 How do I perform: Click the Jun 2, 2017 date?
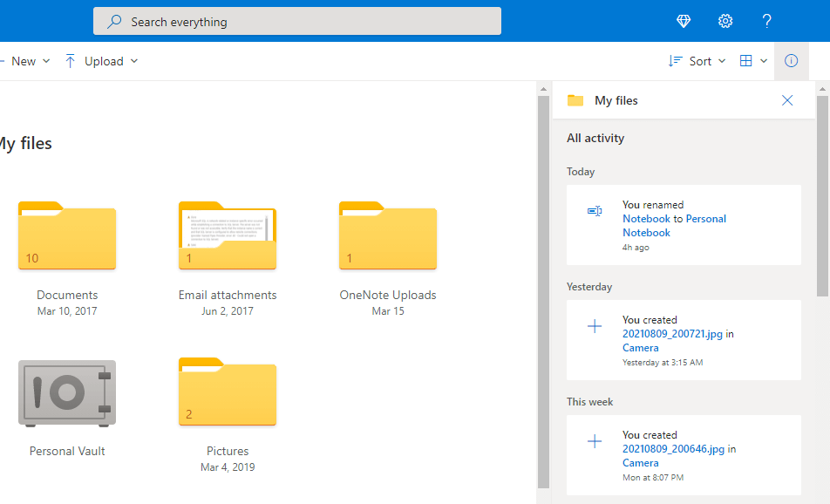[x=228, y=311]
